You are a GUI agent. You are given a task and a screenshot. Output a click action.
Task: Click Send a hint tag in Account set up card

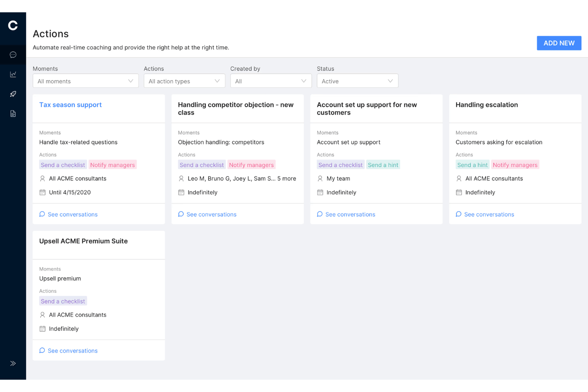(383, 165)
